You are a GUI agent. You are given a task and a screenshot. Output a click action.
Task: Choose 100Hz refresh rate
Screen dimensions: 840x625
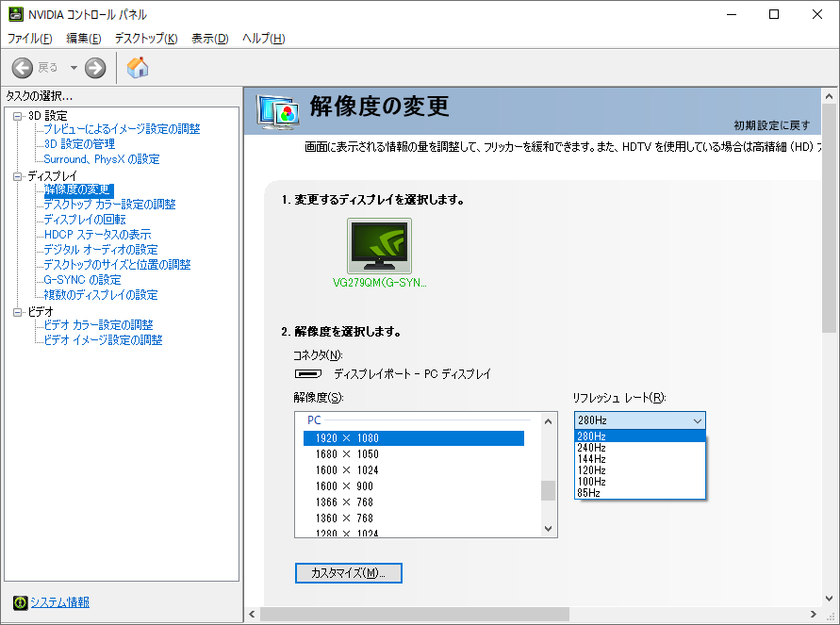pyautogui.click(x=639, y=482)
